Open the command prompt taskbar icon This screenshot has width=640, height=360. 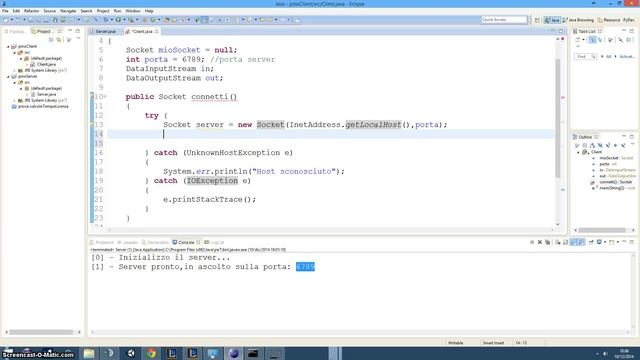253,353
